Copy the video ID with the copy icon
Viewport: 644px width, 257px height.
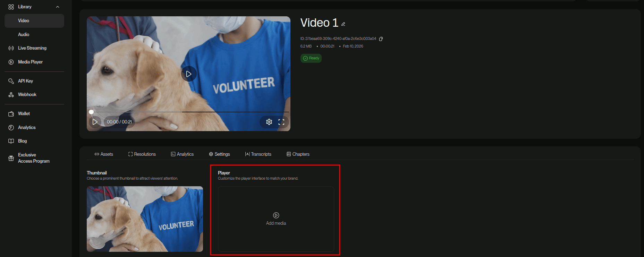(x=381, y=39)
